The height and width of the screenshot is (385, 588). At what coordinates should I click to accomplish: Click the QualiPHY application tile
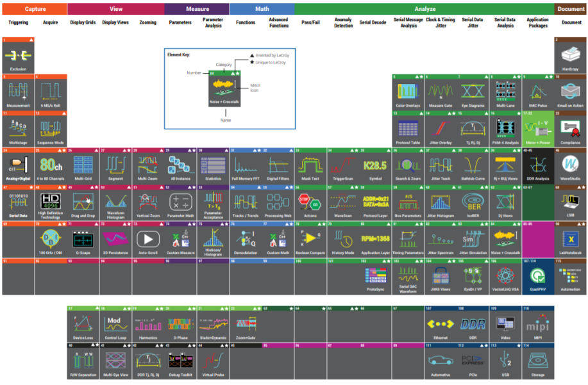click(x=537, y=277)
